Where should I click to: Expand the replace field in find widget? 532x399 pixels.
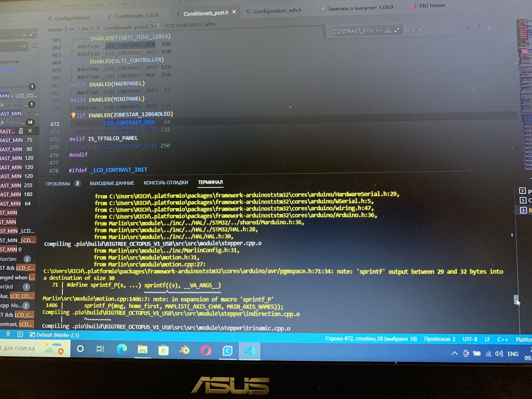click(x=330, y=32)
